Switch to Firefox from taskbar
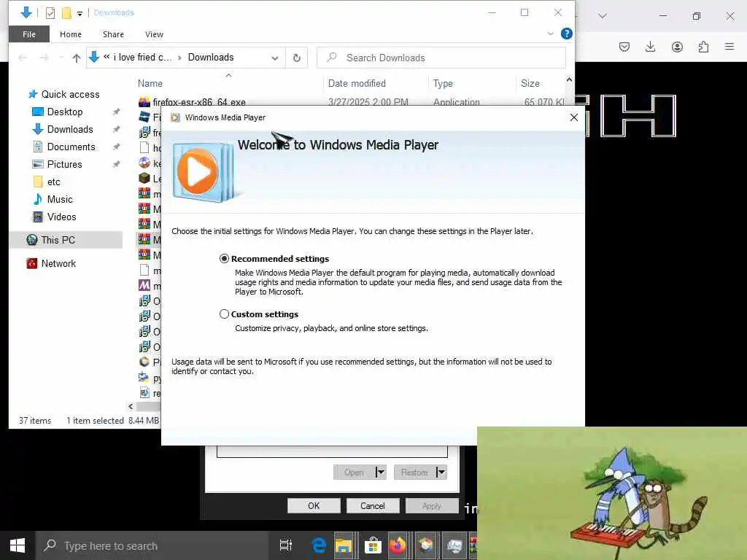The width and height of the screenshot is (747, 560). tap(398, 545)
